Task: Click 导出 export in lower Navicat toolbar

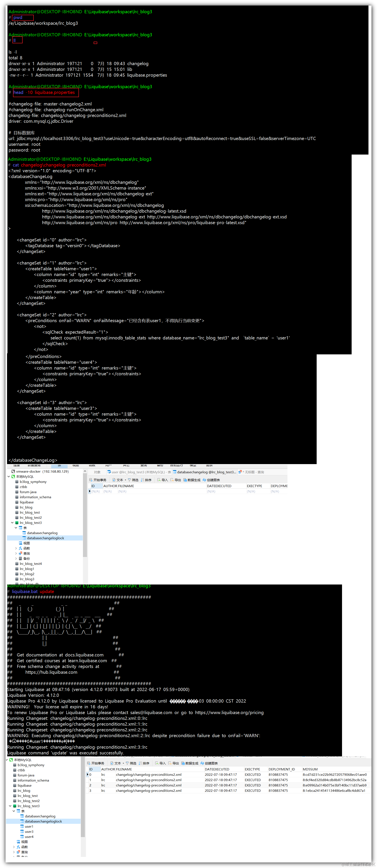Action: (x=174, y=763)
